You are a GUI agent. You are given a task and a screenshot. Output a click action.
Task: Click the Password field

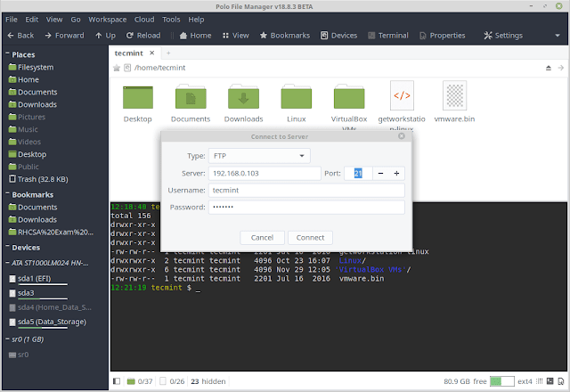pyautogui.click(x=306, y=208)
